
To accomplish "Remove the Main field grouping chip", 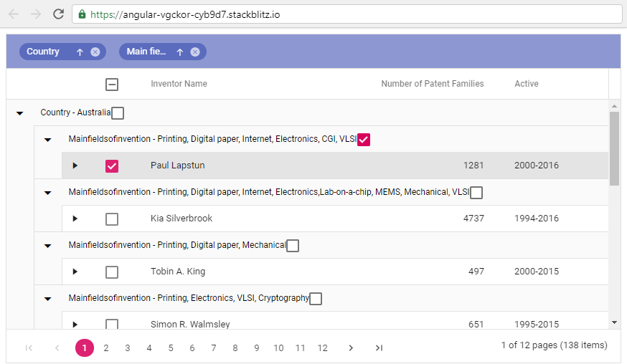I will 195,52.
